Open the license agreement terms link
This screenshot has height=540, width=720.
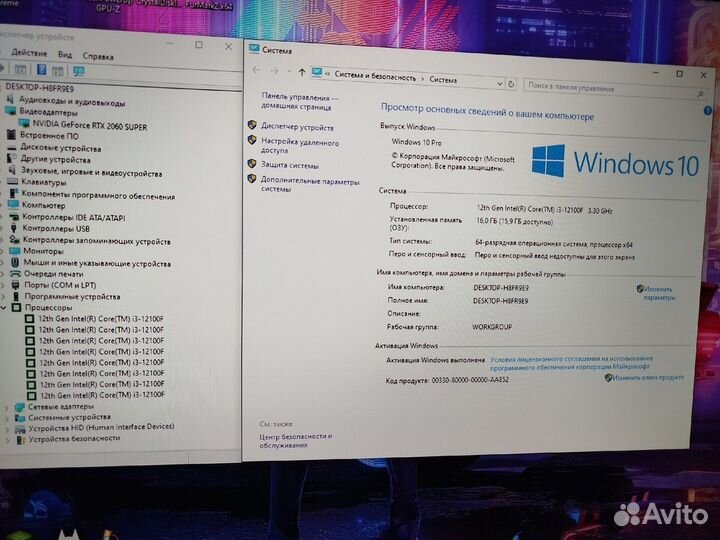tap(571, 363)
